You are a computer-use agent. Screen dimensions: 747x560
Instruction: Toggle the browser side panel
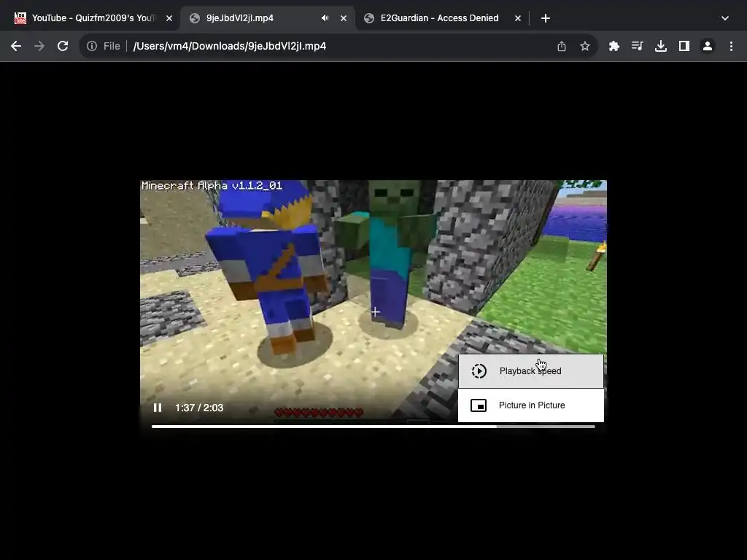(684, 46)
